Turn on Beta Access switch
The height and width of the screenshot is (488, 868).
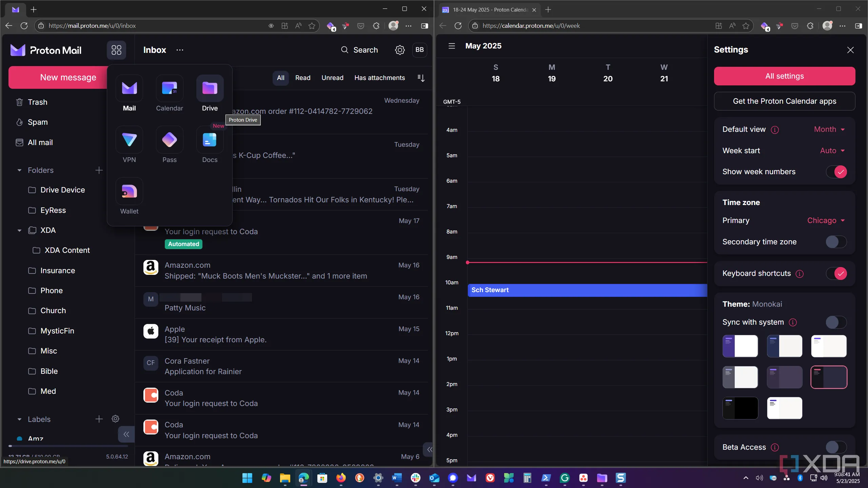(836, 447)
